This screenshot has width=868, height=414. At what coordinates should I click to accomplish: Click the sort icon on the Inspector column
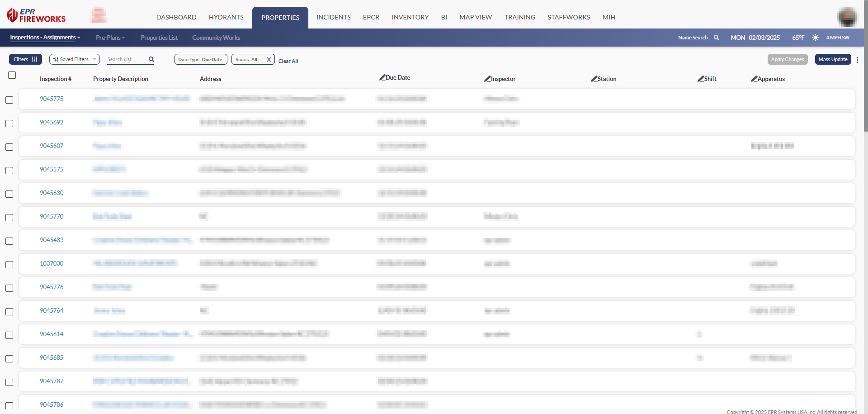point(487,79)
